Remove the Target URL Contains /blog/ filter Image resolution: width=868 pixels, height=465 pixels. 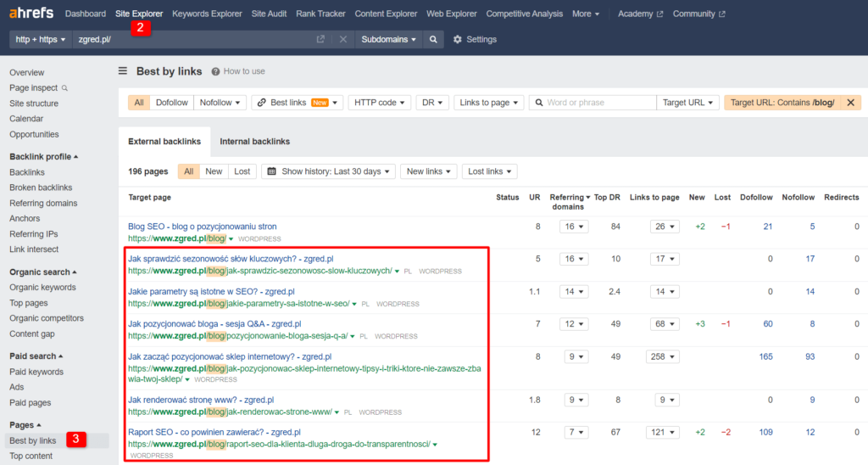(x=850, y=103)
